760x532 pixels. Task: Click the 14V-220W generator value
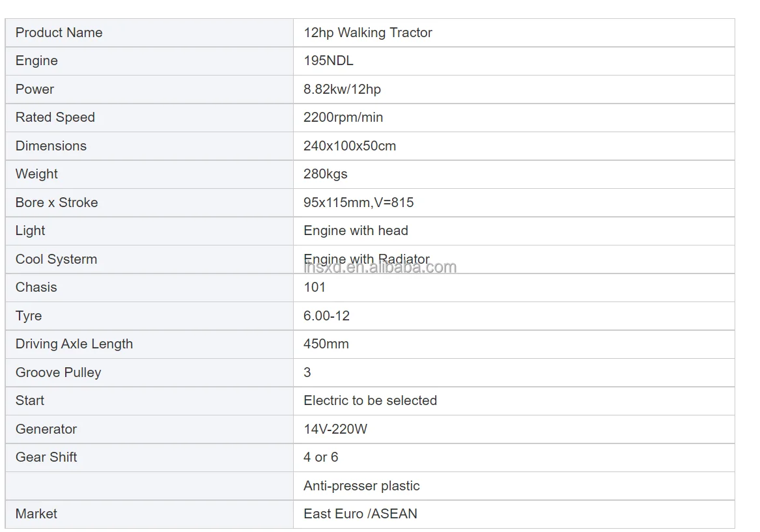click(335, 429)
